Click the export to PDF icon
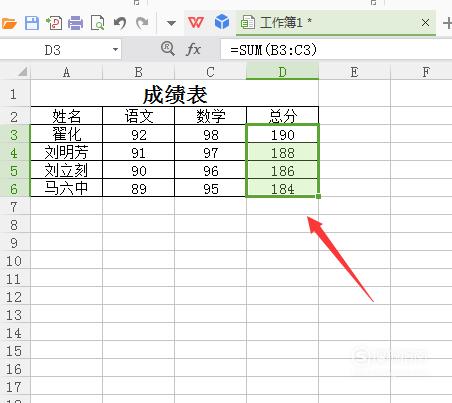 coord(54,23)
